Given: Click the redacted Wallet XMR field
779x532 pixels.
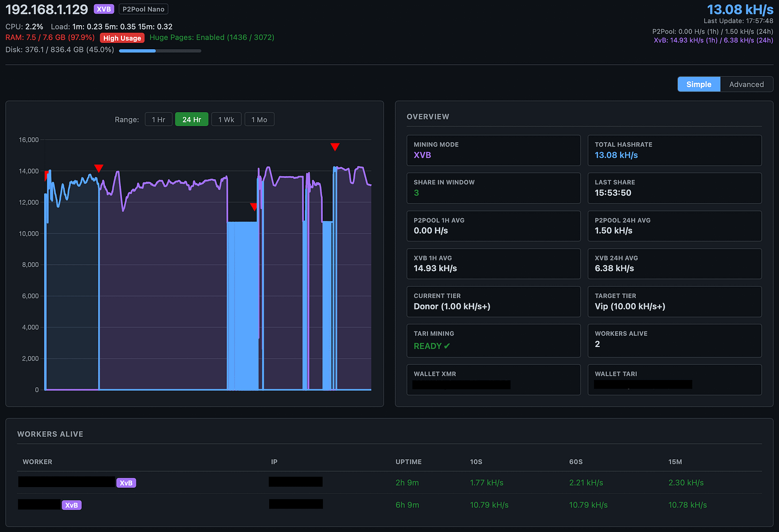Looking at the screenshot, I should pos(460,384).
